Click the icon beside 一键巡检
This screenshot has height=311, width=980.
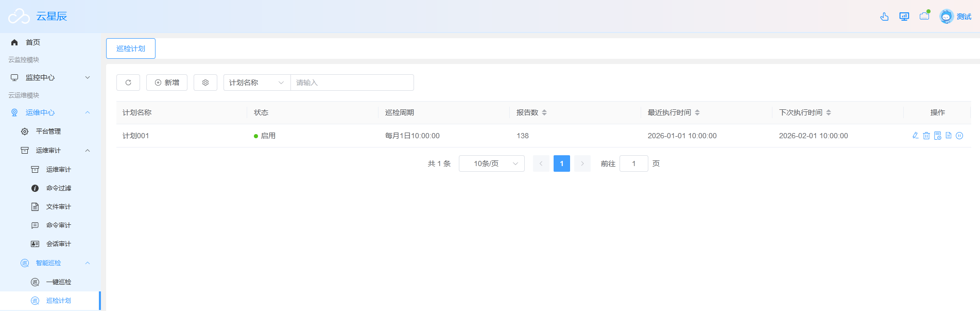35,282
